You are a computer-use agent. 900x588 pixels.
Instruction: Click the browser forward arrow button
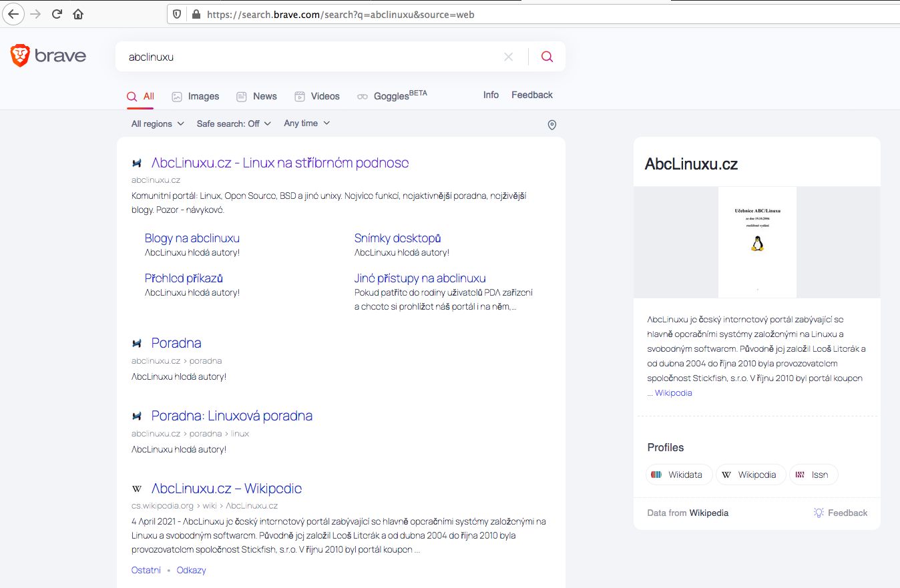point(35,14)
